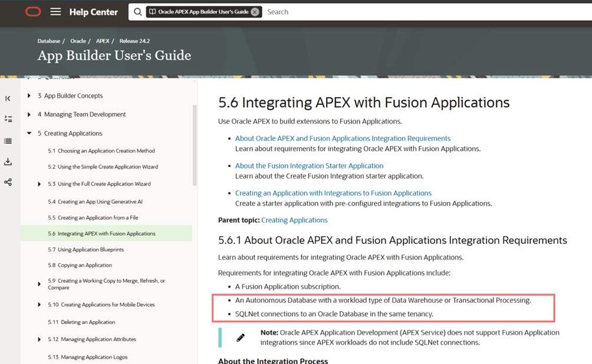The width and height of the screenshot is (592, 364).
Task: Click the download icon in the sidebar
Action: (x=8, y=161)
